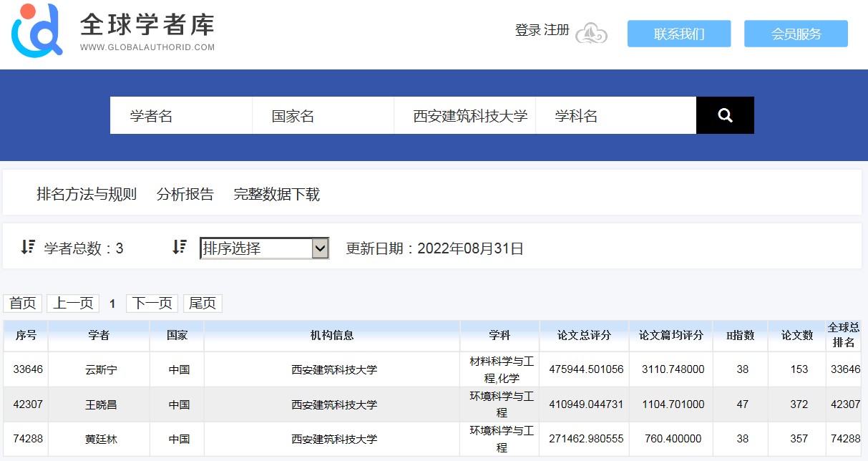Click the 学者总数：3 label

click(x=84, y=248)
